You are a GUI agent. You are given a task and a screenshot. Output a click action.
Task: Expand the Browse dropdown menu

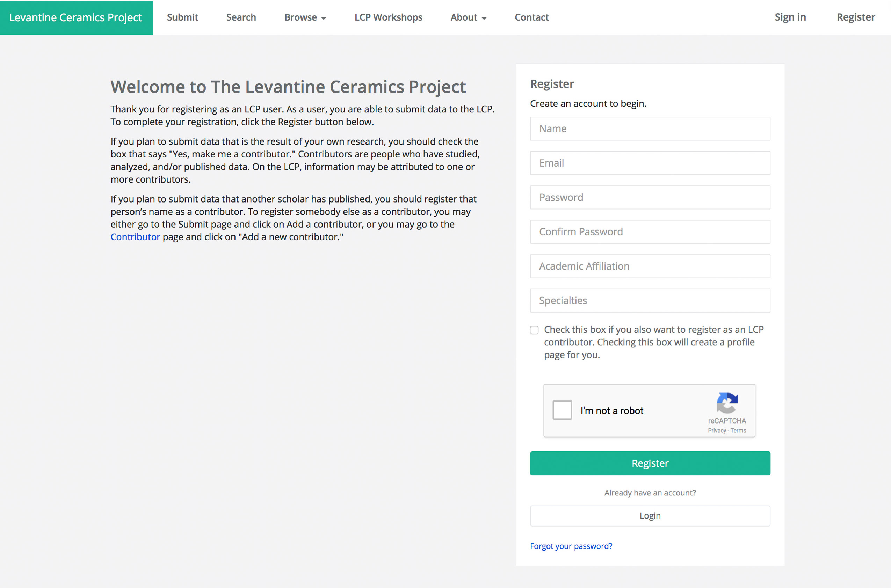[x=305, y=17]
